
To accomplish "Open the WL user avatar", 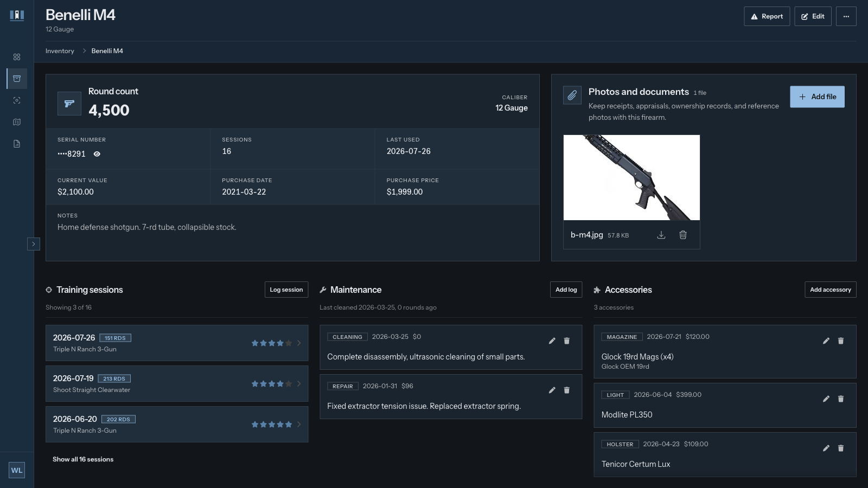I will (x=17, y=470).
